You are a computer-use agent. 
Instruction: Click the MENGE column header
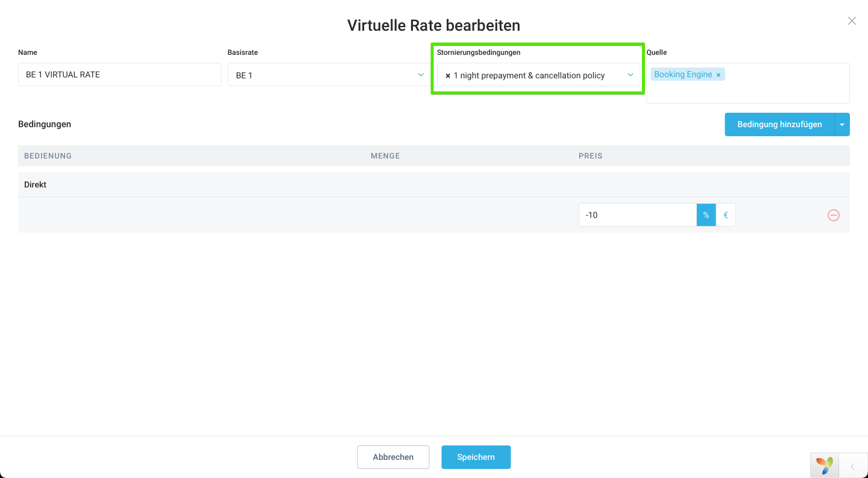tap(385, 156)
